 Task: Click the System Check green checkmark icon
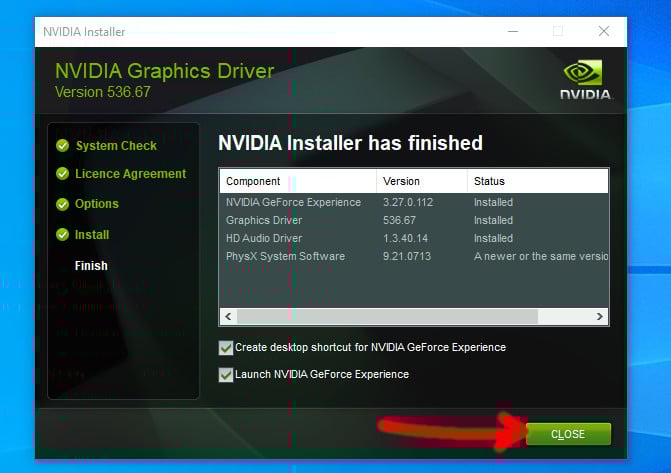click(62, 146)
